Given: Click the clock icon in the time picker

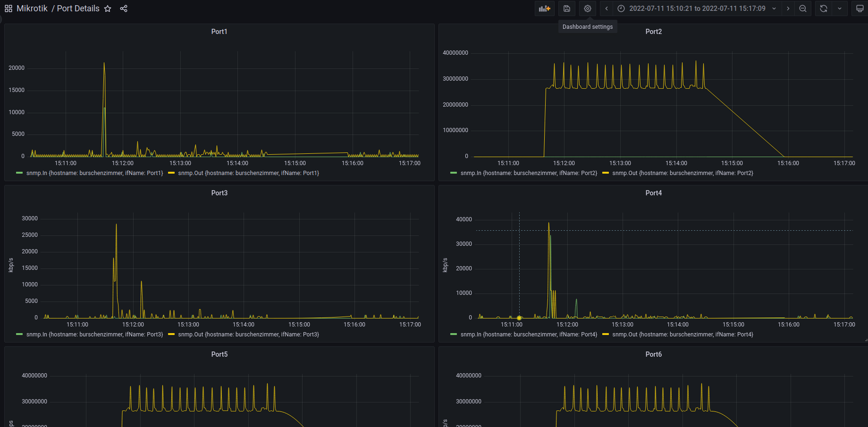Looking at the screenshot, I should pyautogui.click(x=621, y=8).
